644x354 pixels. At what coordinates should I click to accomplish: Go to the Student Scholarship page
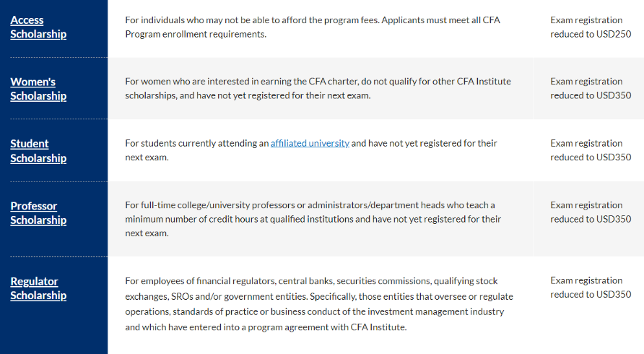[38, 150]
